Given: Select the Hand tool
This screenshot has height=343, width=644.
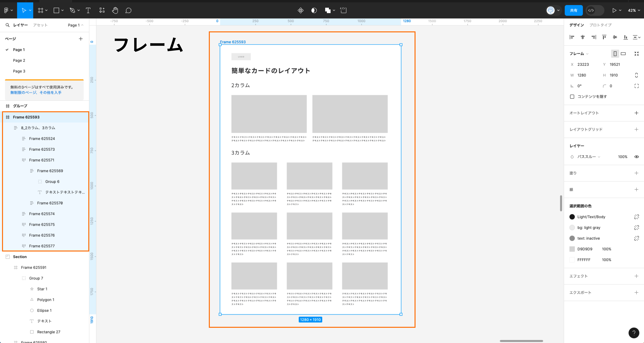Looking at the screenshot, I should [115, 10].
